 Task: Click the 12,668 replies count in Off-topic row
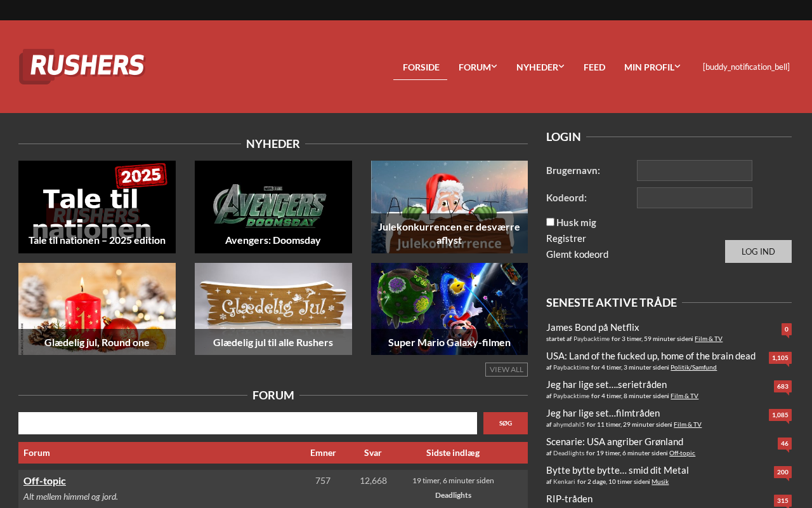tap(373, 481)
